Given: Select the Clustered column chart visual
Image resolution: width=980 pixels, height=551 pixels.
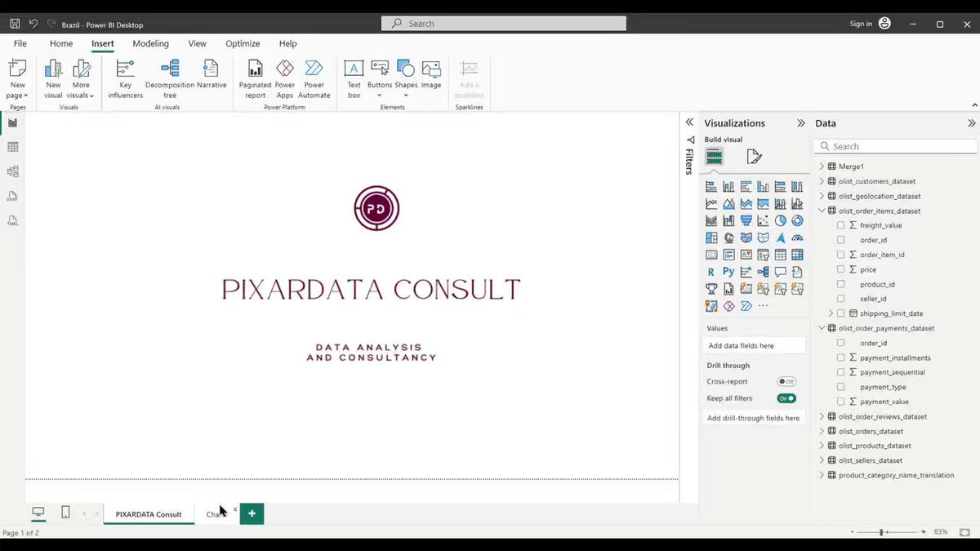Looking at the screenshot, I should coord(763,187).
